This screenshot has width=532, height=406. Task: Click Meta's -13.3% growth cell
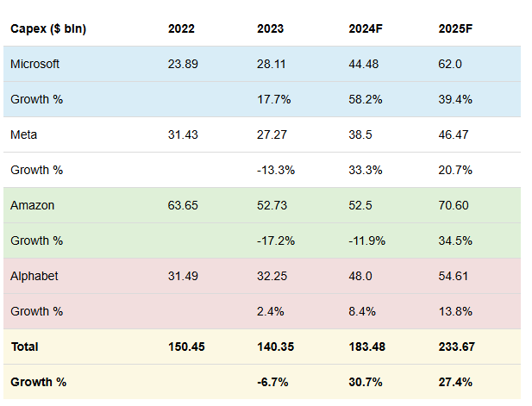[x=276, y=170]
